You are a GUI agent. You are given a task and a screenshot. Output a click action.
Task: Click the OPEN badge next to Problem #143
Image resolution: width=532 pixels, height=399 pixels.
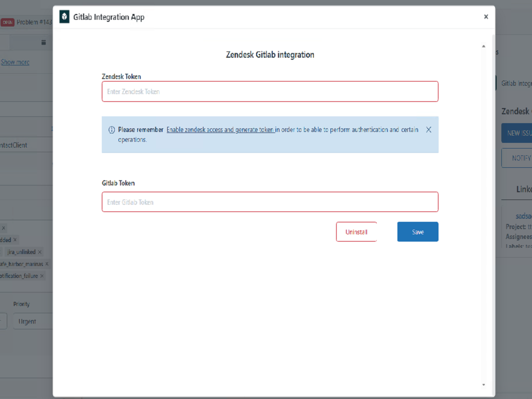(x=8, y=22)
